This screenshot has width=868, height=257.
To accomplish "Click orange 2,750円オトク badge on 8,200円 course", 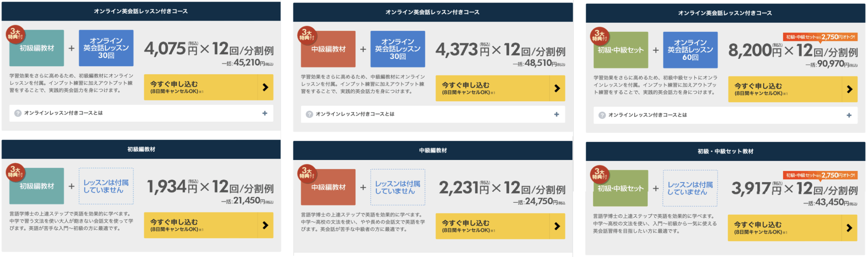I will coord(820,37).
